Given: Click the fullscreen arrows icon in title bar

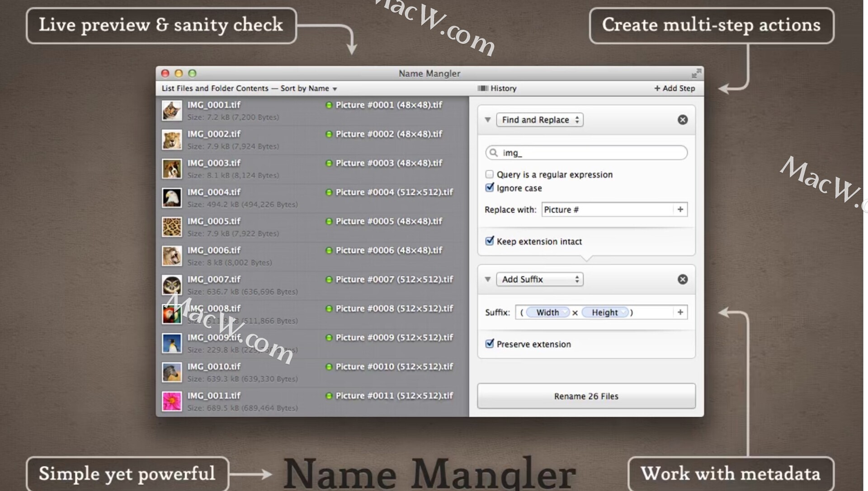Looking at the screenshot, I should point(696,73).
